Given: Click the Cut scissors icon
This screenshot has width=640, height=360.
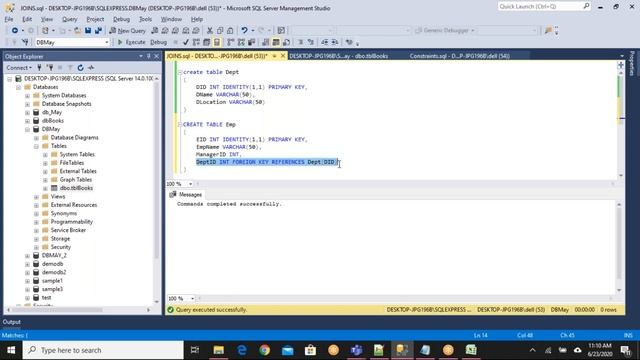Looking at the screenshot, I should (x=210, y=31).
